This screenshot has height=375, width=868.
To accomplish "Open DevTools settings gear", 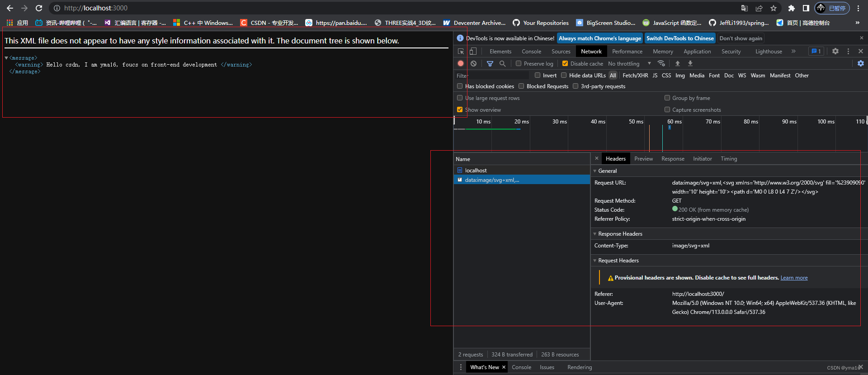I will pos(835,51).
